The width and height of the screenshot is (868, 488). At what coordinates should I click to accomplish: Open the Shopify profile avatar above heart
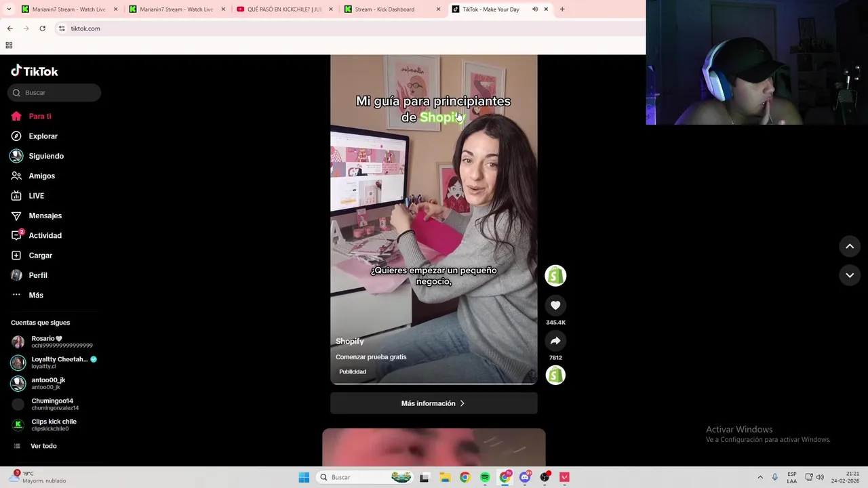tap(555, 275)
